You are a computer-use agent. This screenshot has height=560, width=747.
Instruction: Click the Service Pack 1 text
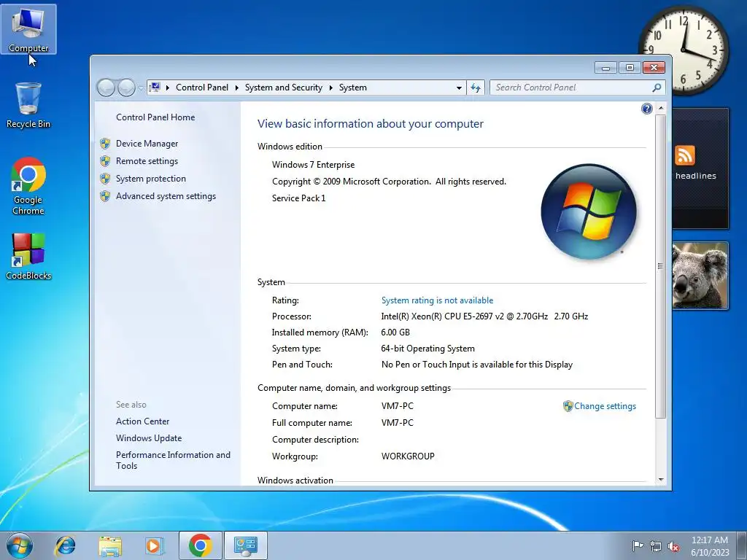298,198
